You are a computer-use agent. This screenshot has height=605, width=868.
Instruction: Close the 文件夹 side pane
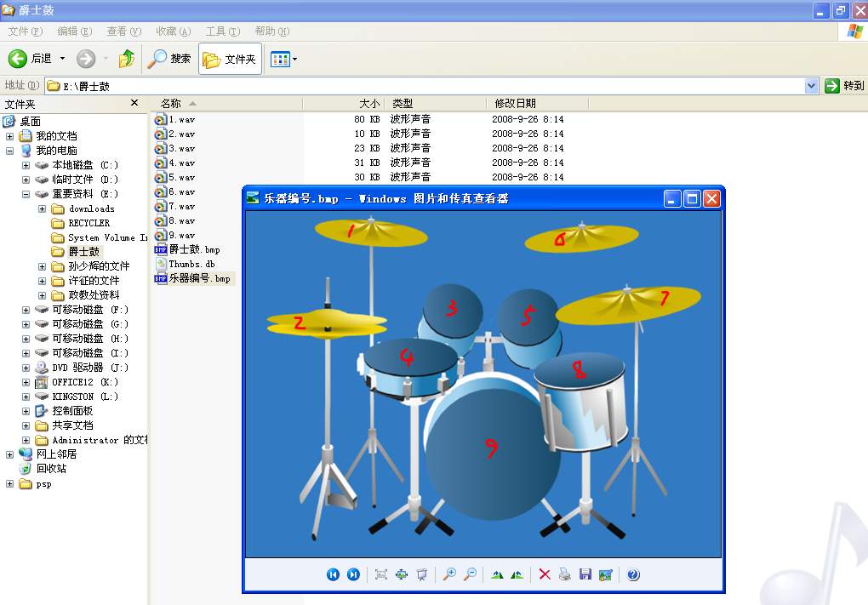[x=134, y=103]
